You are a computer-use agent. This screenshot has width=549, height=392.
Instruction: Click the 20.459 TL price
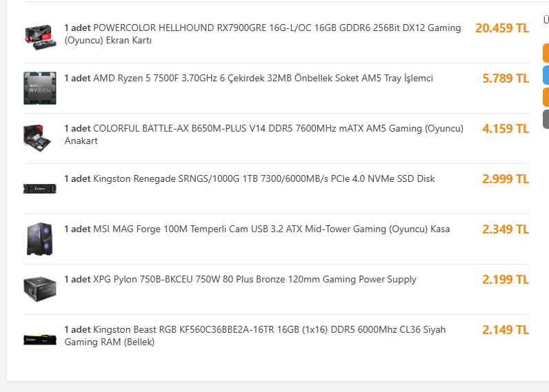tap(502, 28)
